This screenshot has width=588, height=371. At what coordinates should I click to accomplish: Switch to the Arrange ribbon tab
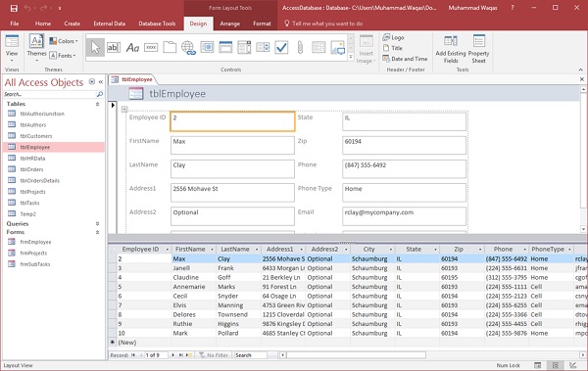point(229,23)
